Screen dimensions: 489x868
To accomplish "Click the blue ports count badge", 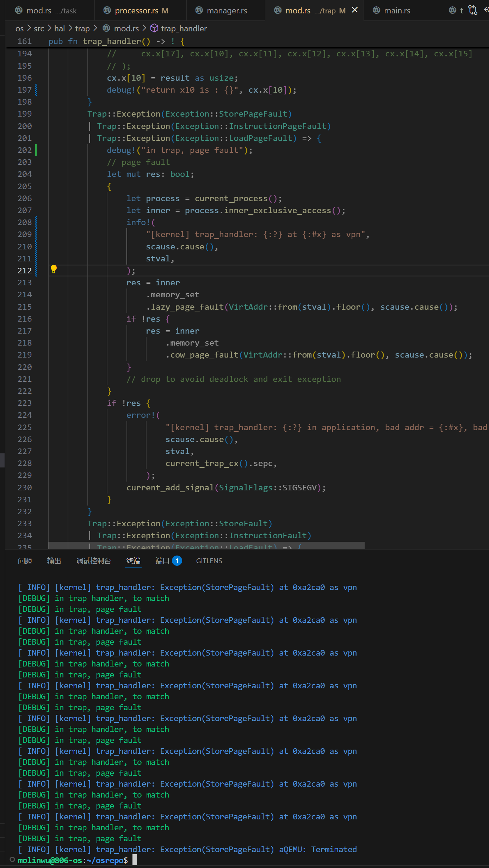I will click(x=177, y=560).
